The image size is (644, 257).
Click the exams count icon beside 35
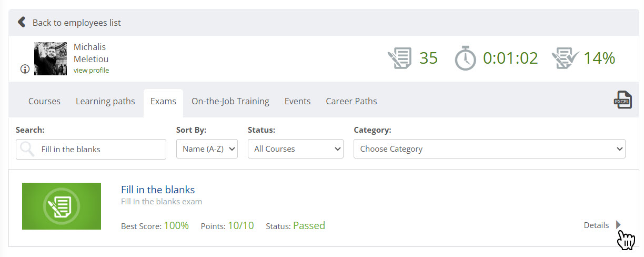(399, 58)
